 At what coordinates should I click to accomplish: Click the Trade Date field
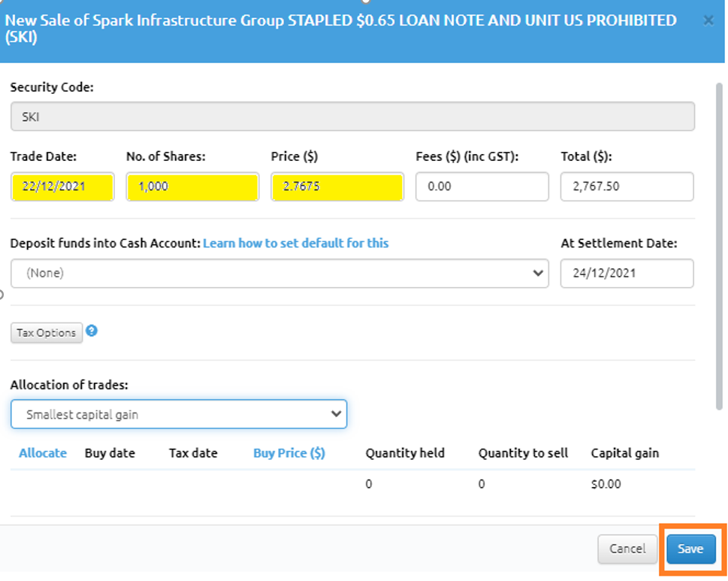[x=62, y=186]
